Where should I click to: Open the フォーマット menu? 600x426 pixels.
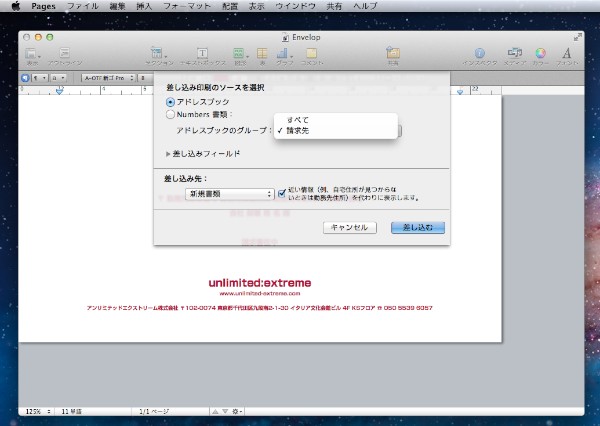[x=187, y=6]
